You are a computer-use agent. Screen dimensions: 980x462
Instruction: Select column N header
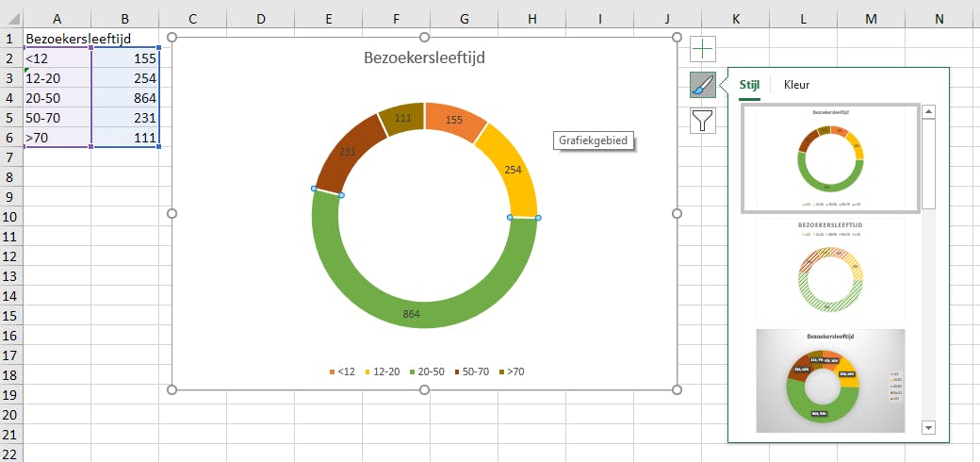[939, 20]
